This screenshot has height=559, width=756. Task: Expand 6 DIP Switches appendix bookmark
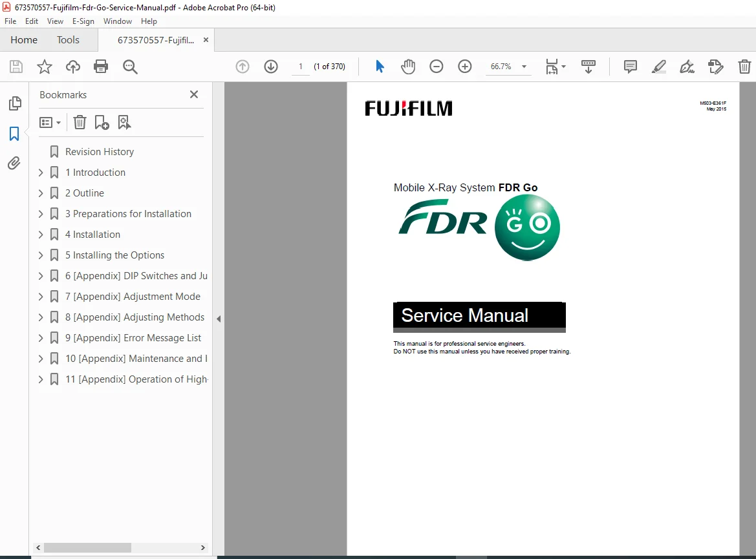(41, 276)
